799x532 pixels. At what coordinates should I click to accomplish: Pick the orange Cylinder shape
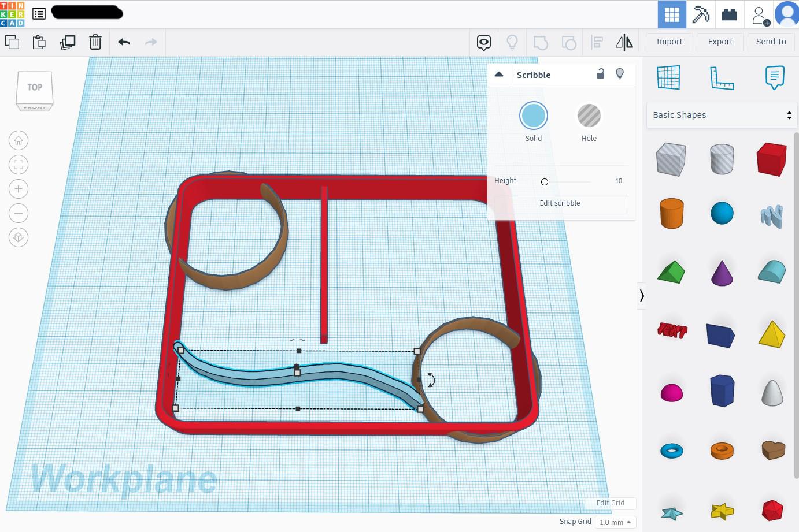[x=671, y=213]
